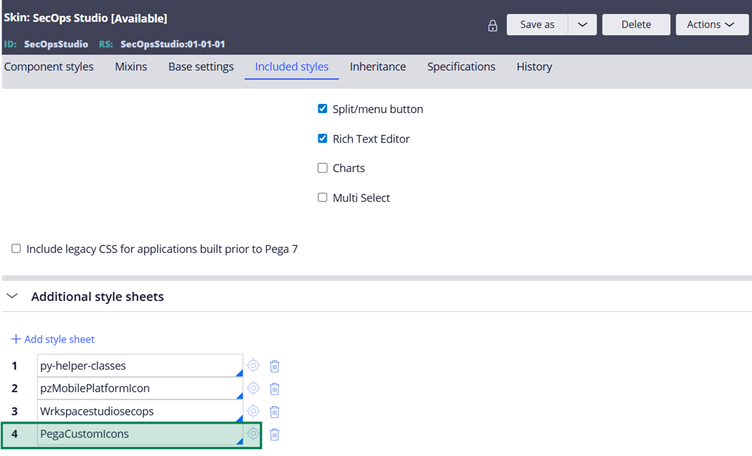Open rule icon for pzMobilePlatformIcon row

click(253, 388)
